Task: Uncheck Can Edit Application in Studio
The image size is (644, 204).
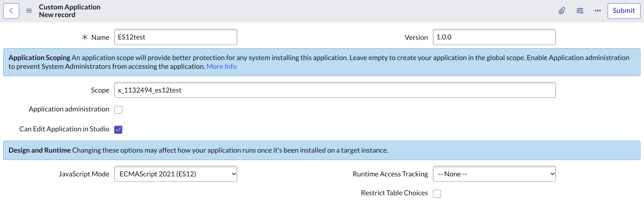Action: coord(118,130)
